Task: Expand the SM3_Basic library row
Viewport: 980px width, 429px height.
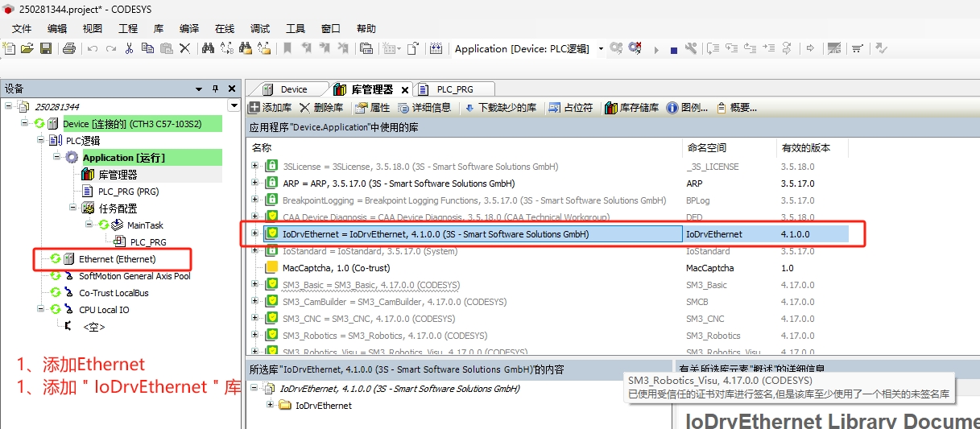Action: 255,285
